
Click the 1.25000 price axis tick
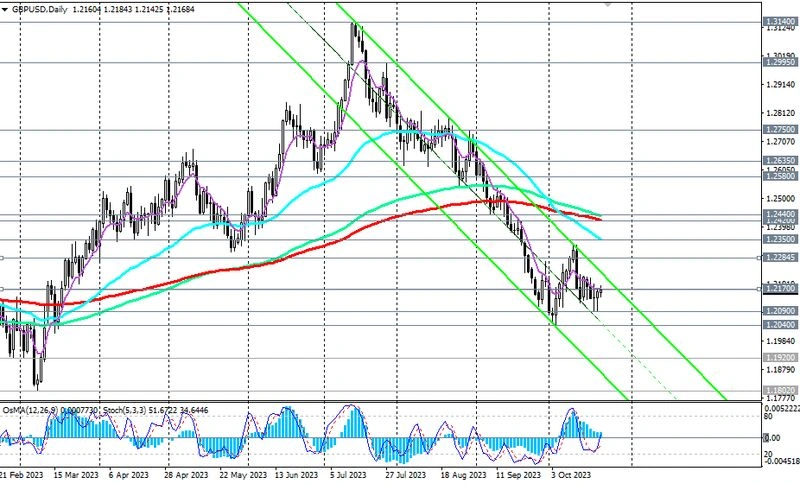pyautogui.click(x=781, y=198)
